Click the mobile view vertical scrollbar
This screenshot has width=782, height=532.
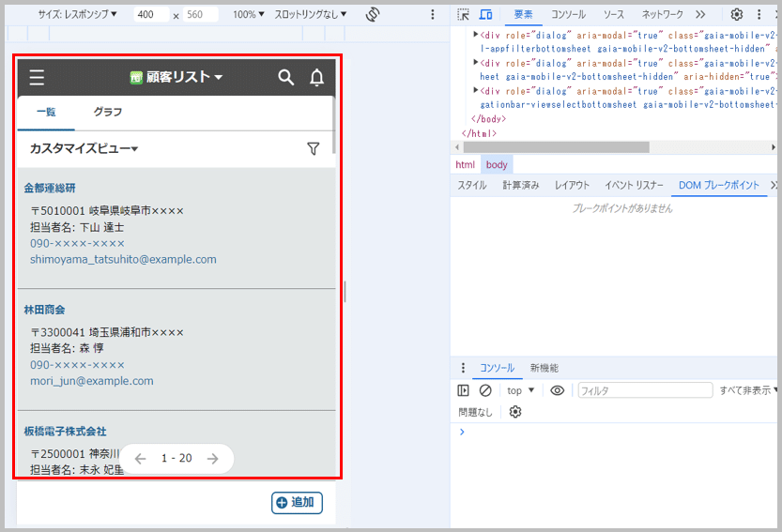tap(333, 125)
